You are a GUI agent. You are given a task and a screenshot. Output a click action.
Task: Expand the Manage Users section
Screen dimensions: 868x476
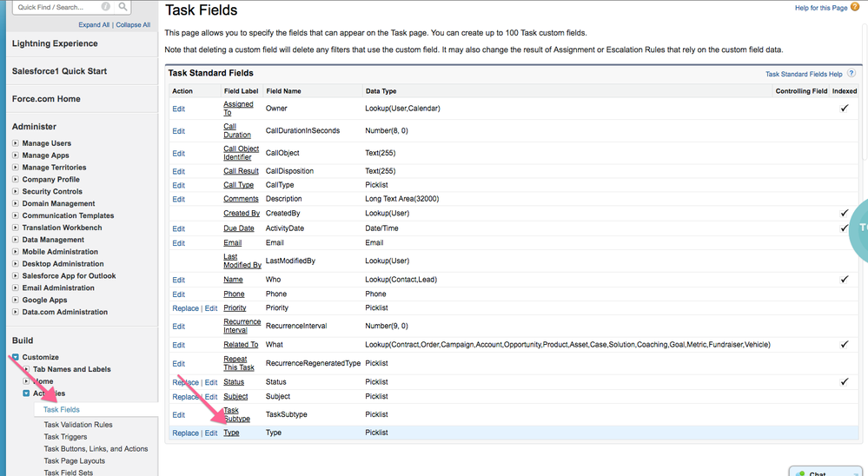[x=16, y=143]
